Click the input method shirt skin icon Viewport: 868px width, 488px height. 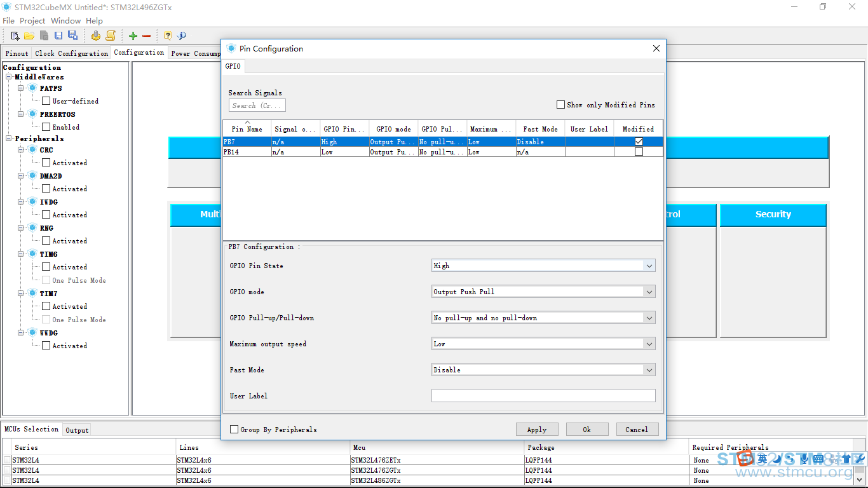[846, 459]
